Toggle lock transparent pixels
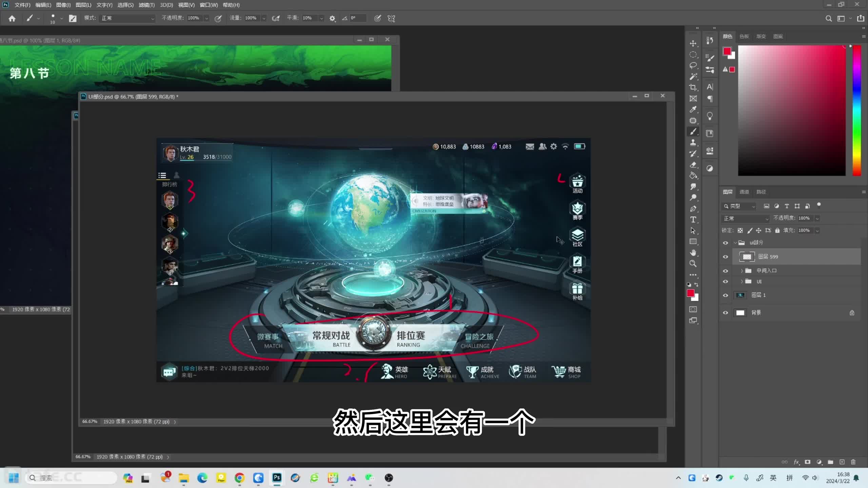 tap(740, 230)
